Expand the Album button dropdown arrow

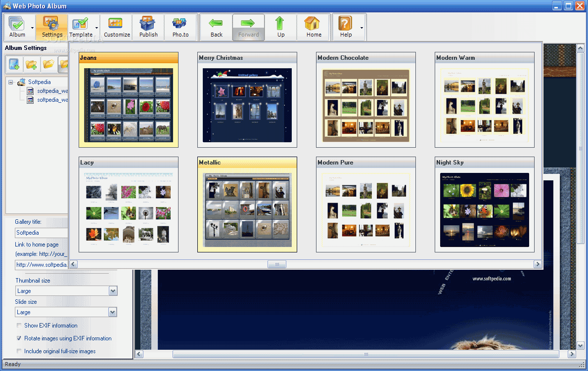click(x=32, y=28)
